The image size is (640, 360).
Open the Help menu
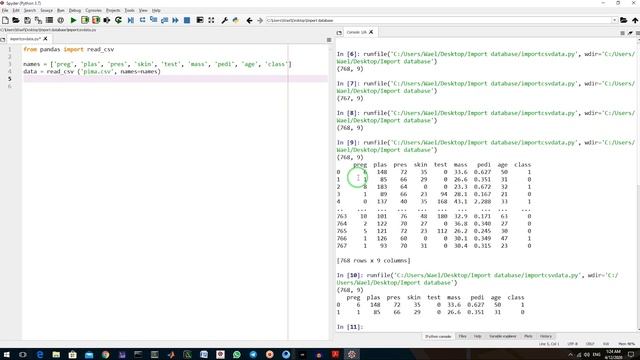[156, 10]
